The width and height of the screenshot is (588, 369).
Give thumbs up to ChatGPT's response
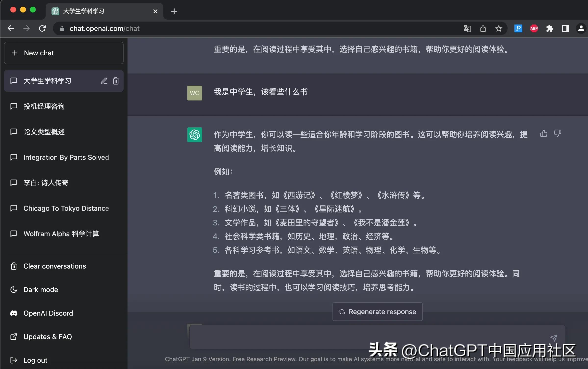[x=543, y=133]
